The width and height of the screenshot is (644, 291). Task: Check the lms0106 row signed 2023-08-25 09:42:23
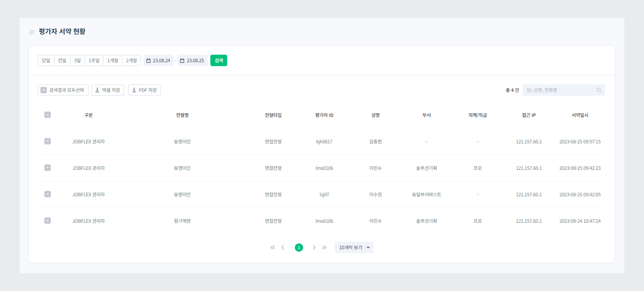point(48,168)
